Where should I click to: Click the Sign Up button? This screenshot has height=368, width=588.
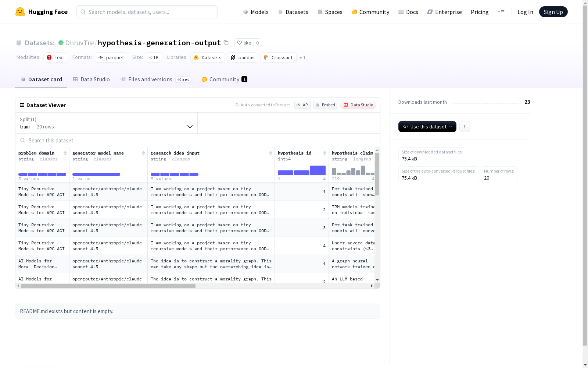tap(553, 12)
